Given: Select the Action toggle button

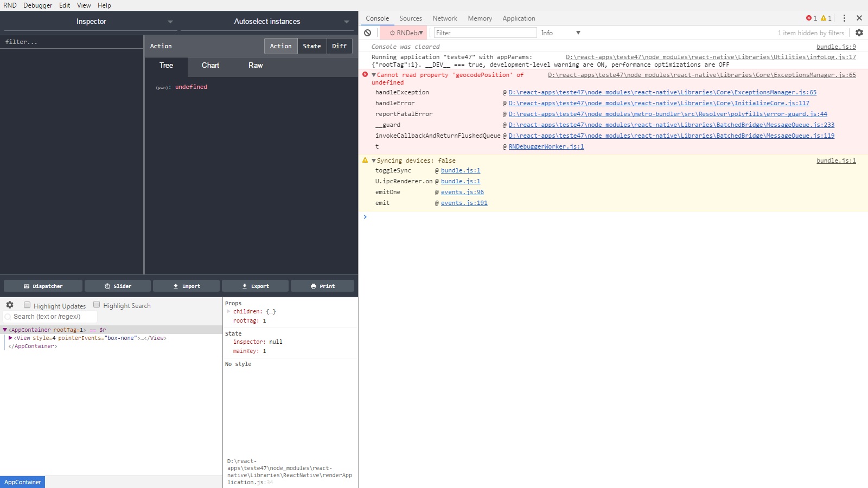Looking at the screenshot, I should [x=280, y=46].
